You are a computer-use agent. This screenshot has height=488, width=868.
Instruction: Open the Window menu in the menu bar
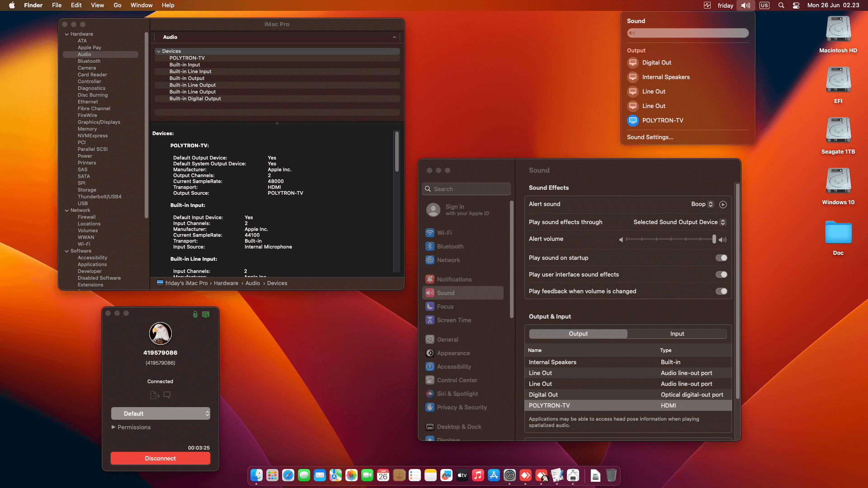tap(141, 5)
